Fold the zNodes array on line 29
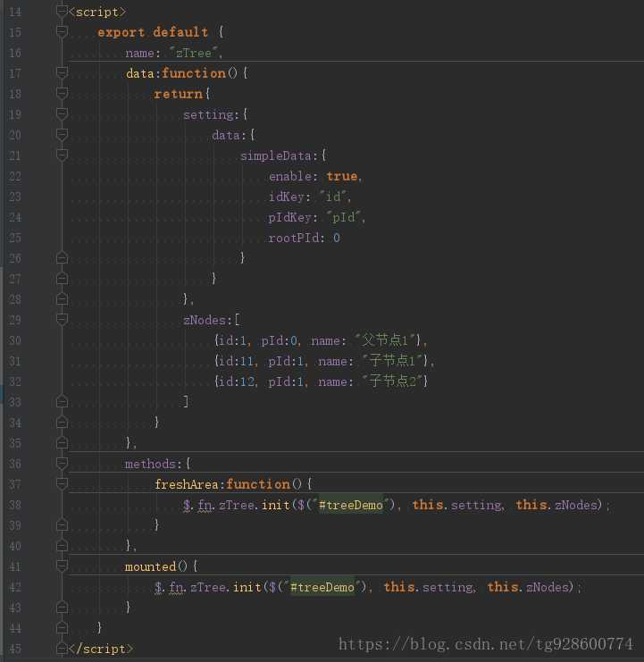Screen dimensions: 644x662 pos(62,320)
